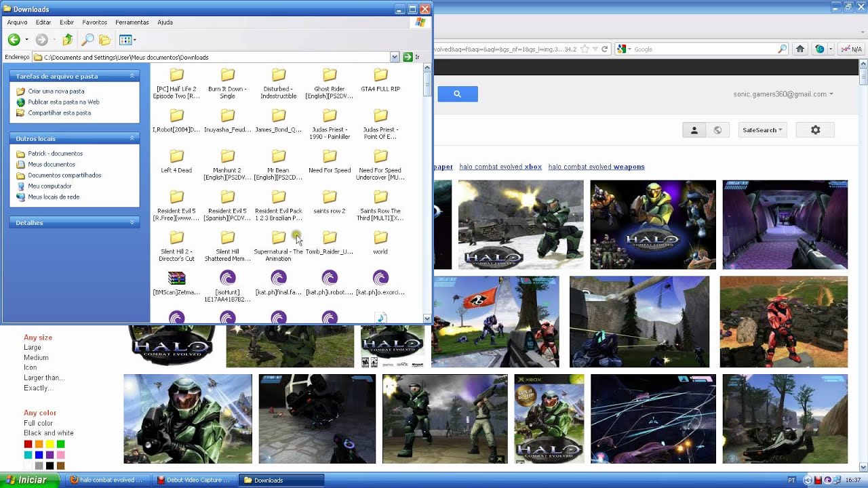Image resolution: width=868 pixels, height=488 pixels.
Task: Click the green Back arrow in Explorer
Action: [x=14, y=40]
